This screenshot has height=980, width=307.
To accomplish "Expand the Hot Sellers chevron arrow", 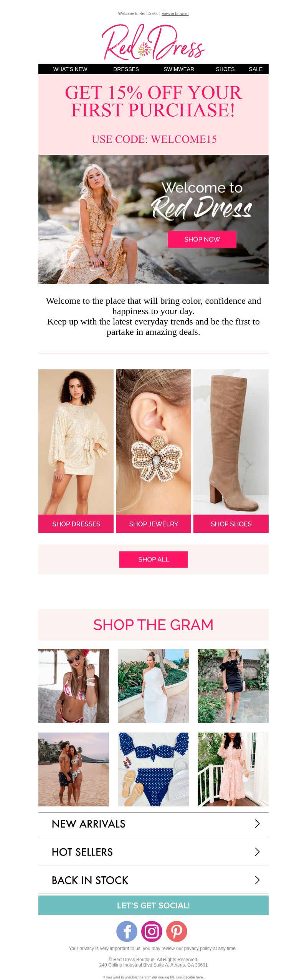I will tap(257, 852).
